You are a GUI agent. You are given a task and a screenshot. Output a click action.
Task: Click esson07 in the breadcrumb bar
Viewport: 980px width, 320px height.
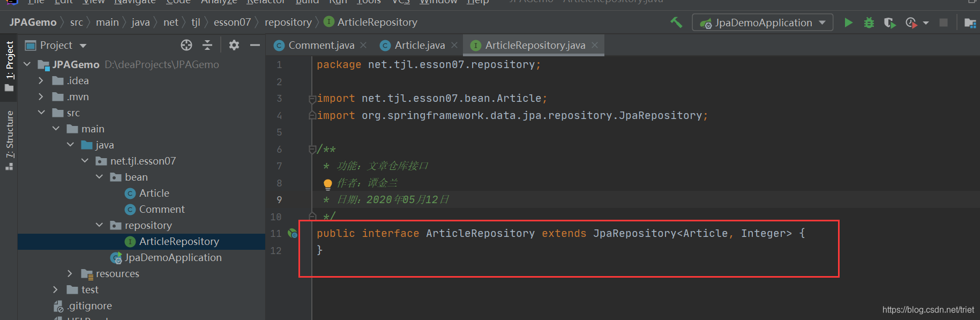click(x=232, y=22)
